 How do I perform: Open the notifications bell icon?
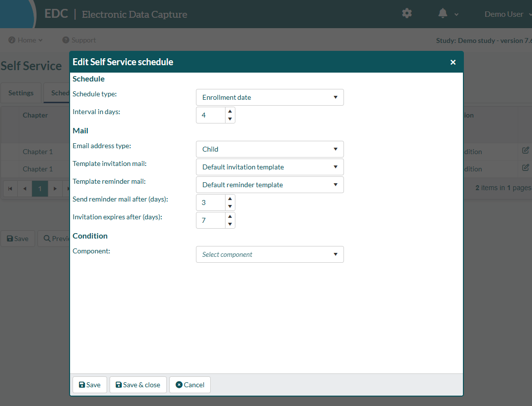[x=442, y=13]
